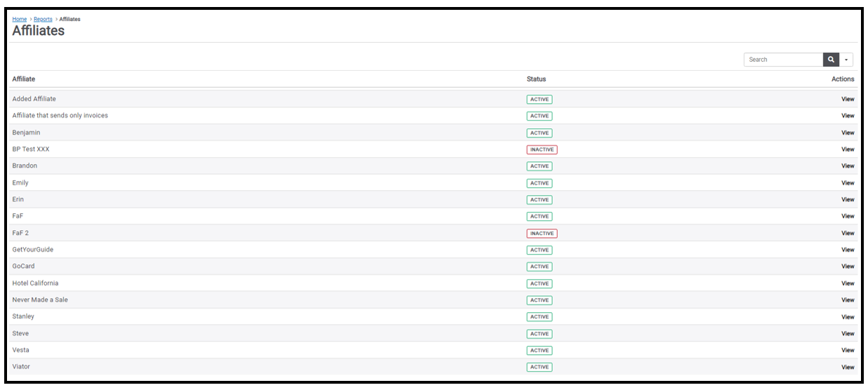Click View in the FaF row
Image resolution: width=868 pixels, height=390 pixels.
[848, 216]
